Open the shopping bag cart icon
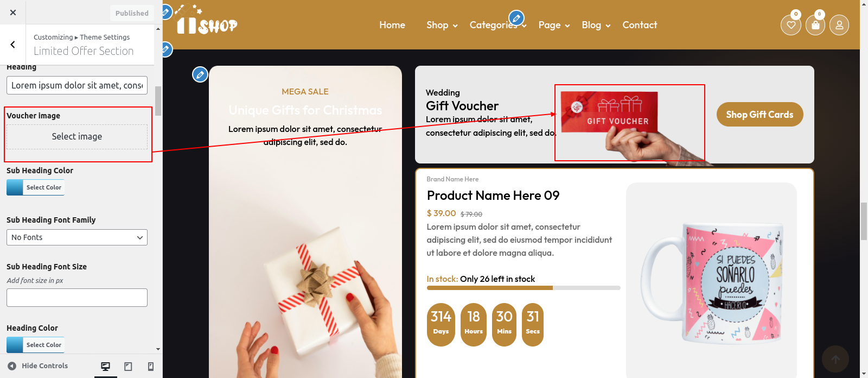The height and width of the screenshot is (378, 868). 815,25
